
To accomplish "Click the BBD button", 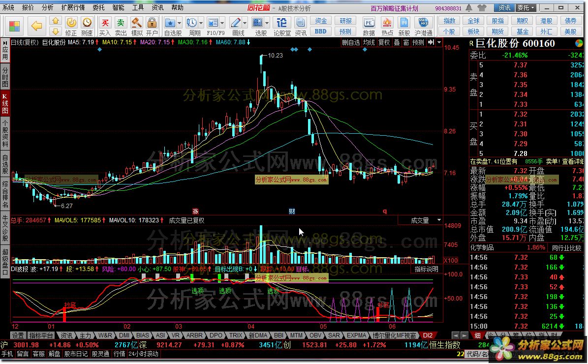I will (x=321, y=31).
